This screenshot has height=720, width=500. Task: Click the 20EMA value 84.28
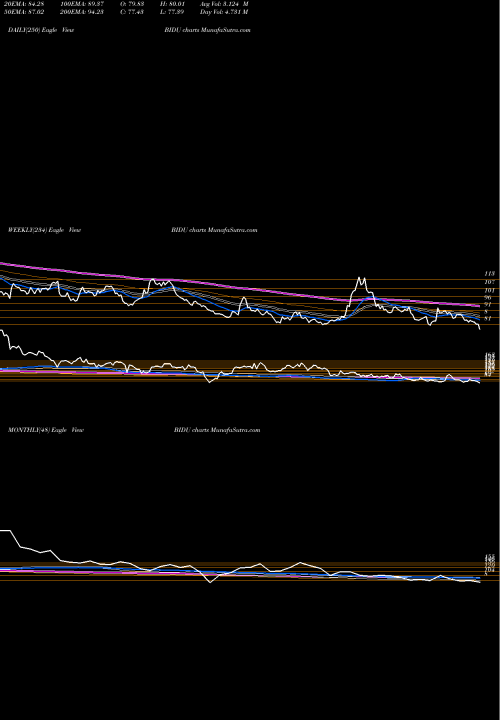click(x=24, y=3)
